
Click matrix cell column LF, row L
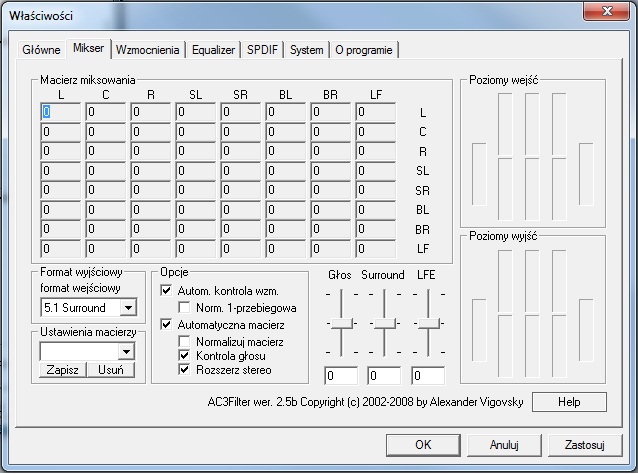376,112
